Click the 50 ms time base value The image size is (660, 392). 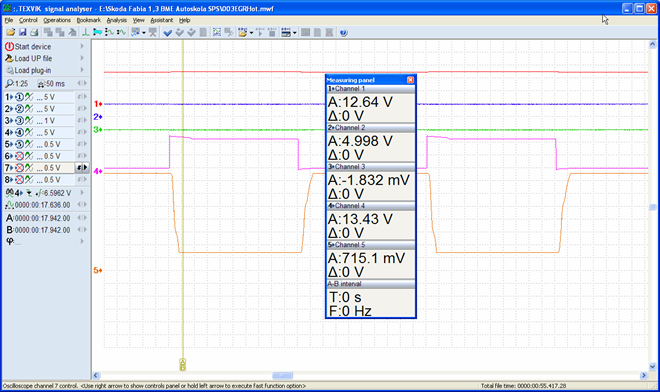55,84
